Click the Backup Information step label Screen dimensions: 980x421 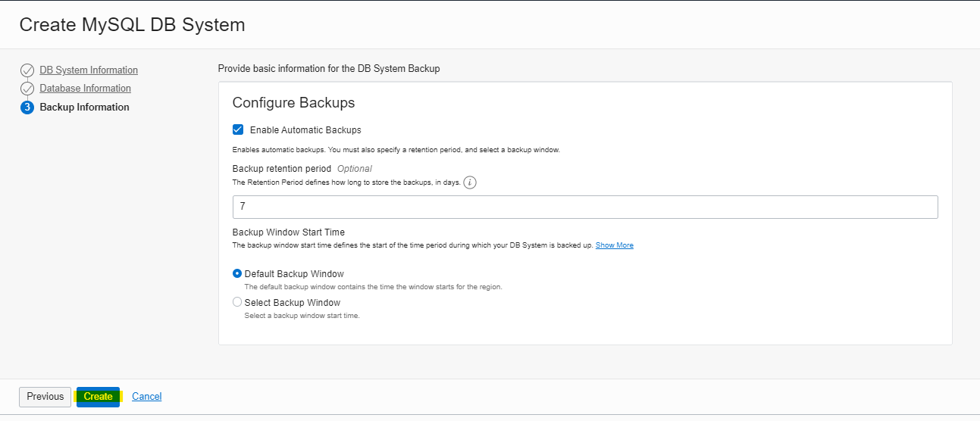[84, 108]
